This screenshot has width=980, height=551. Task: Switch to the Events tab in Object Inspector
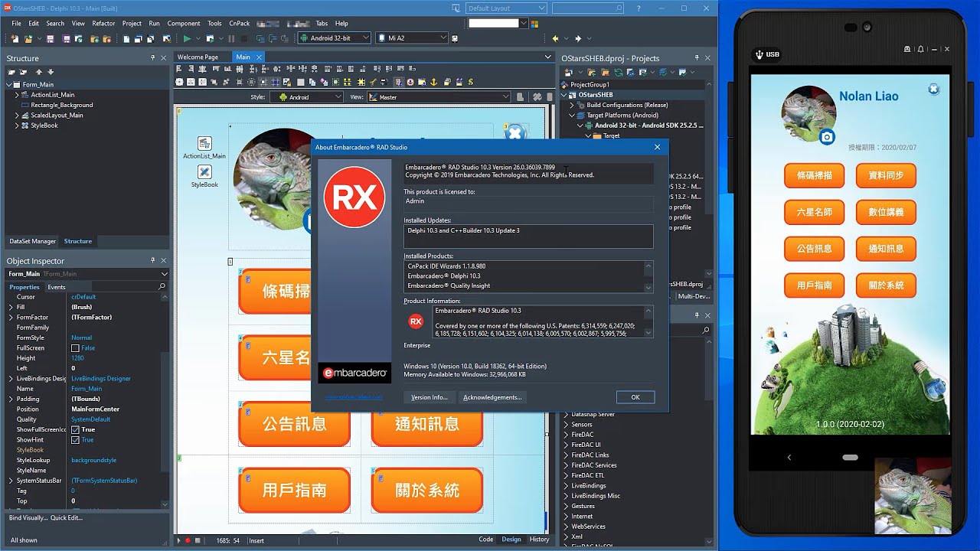click(57, 287)
